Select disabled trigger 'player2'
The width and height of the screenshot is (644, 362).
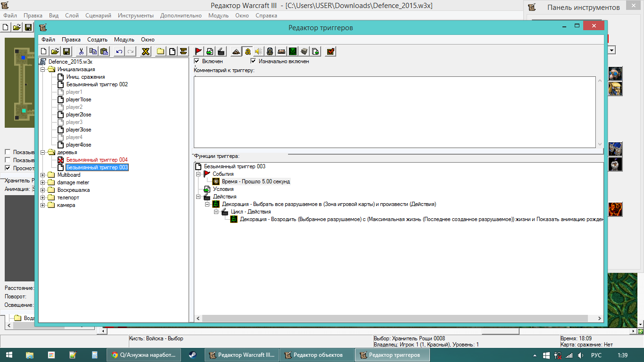coord(74,107)
